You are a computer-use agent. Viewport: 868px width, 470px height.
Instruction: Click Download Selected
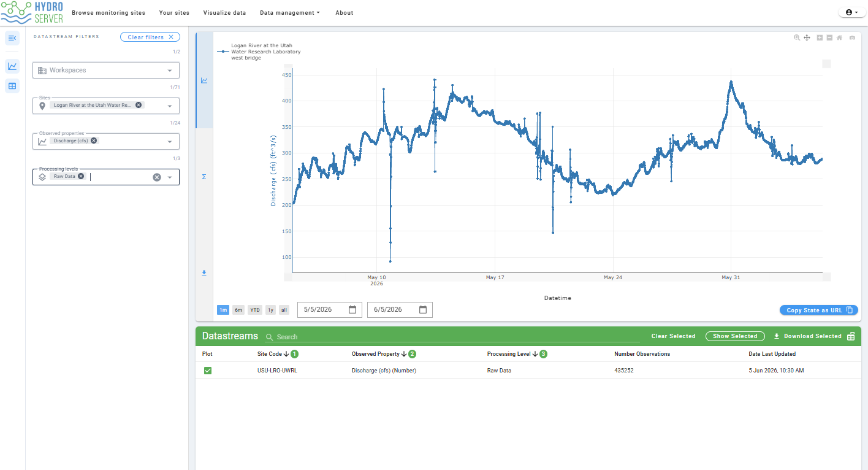(807, 336)
